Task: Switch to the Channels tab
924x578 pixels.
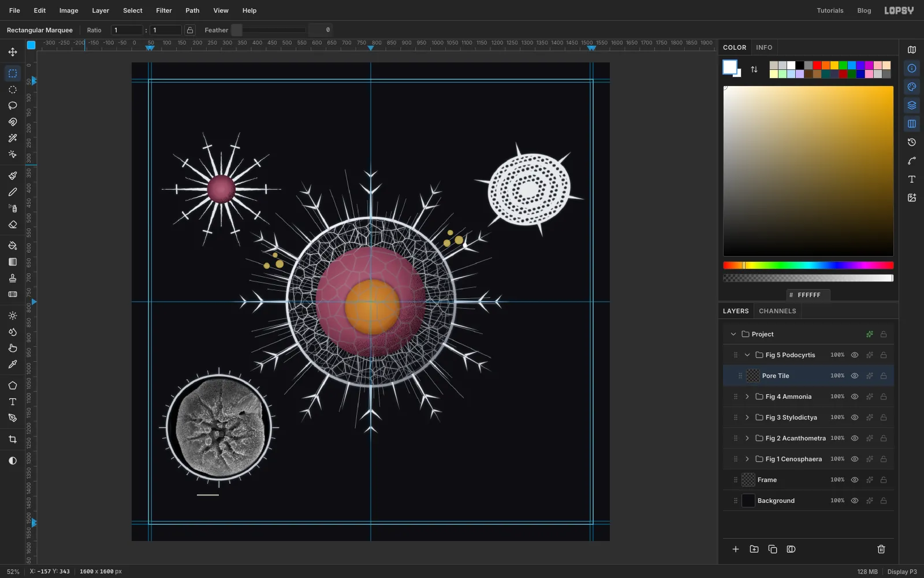Action: [x=777, y=311]
